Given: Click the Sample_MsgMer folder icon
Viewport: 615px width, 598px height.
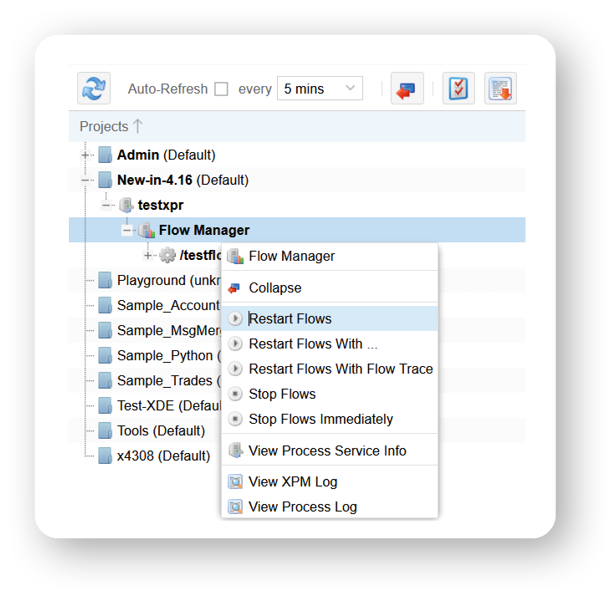Looking at the screenshot, I should point(105,331).
